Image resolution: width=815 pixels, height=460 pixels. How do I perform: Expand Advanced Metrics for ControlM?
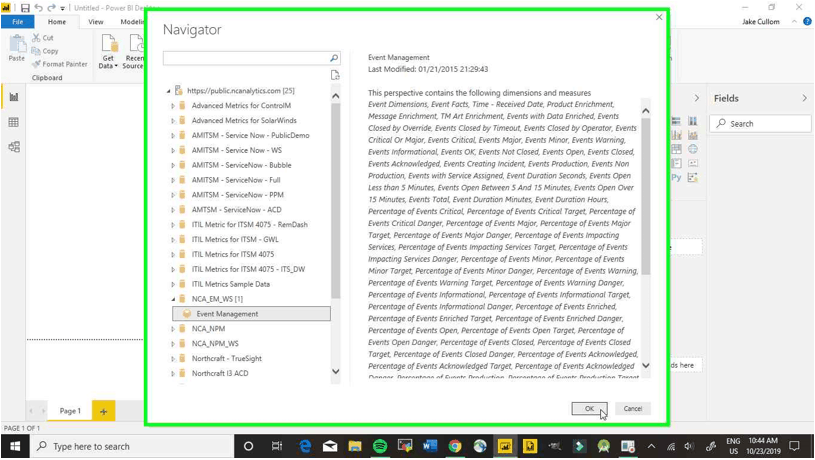(x=173, y=106)
